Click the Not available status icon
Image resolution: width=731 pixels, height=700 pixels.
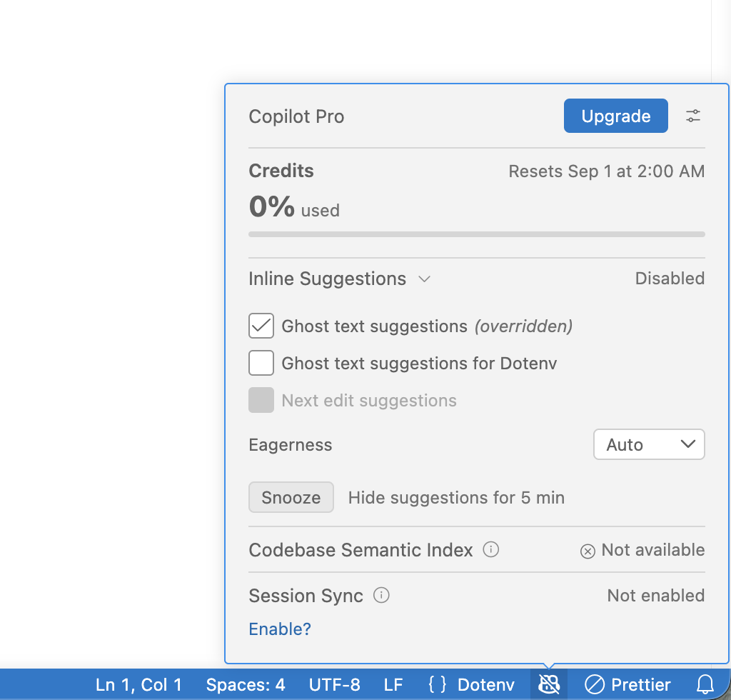588,551
